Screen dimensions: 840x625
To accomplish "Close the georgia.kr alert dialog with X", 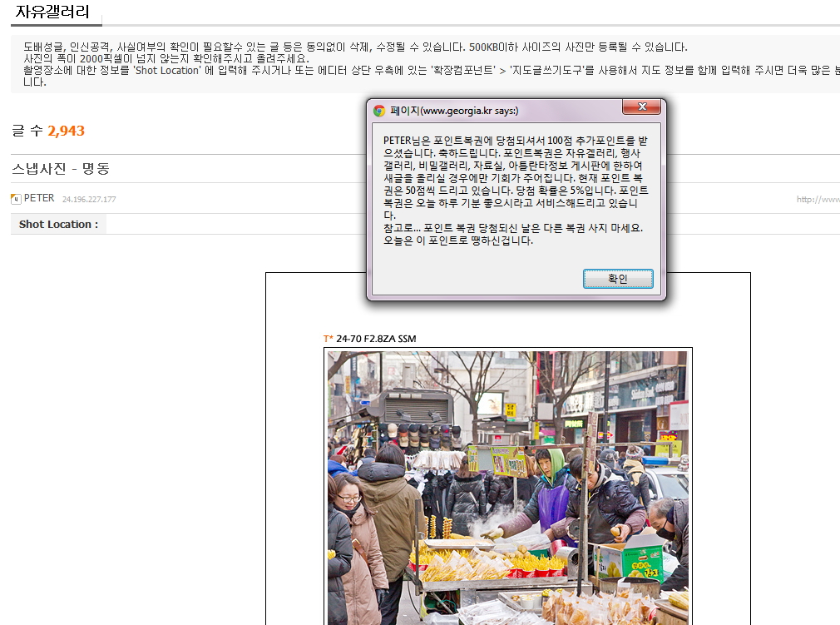I will click(x=641, y=107).
